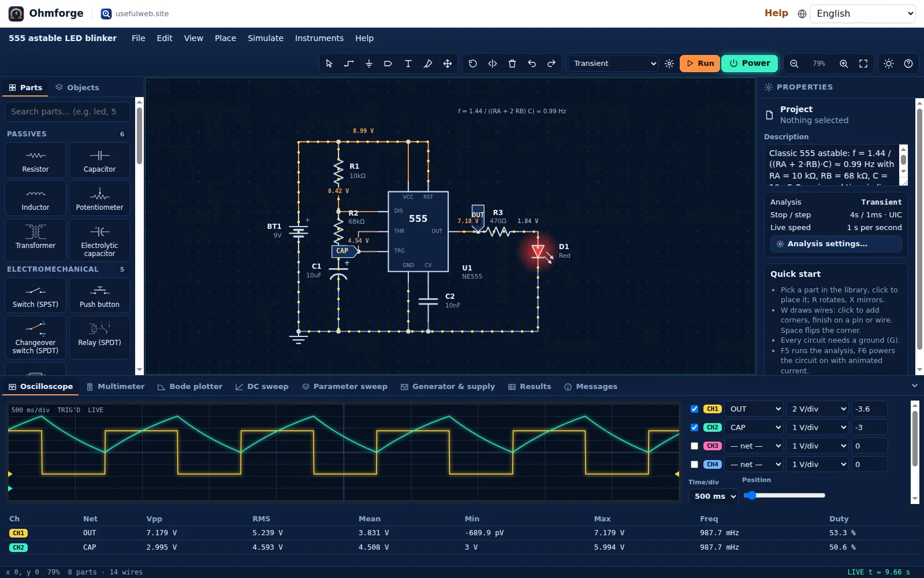Collapse the bottom instruments panel chevron
Image resolution: width=924 pixels, height=578 pixels.
coord(914,386)
